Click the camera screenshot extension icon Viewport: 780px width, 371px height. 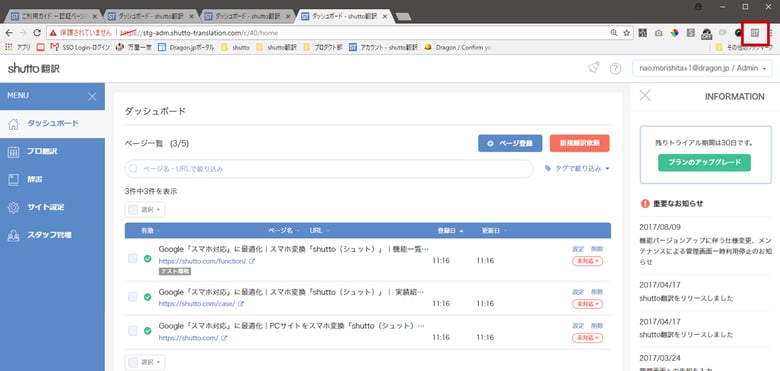pos(659,33)
